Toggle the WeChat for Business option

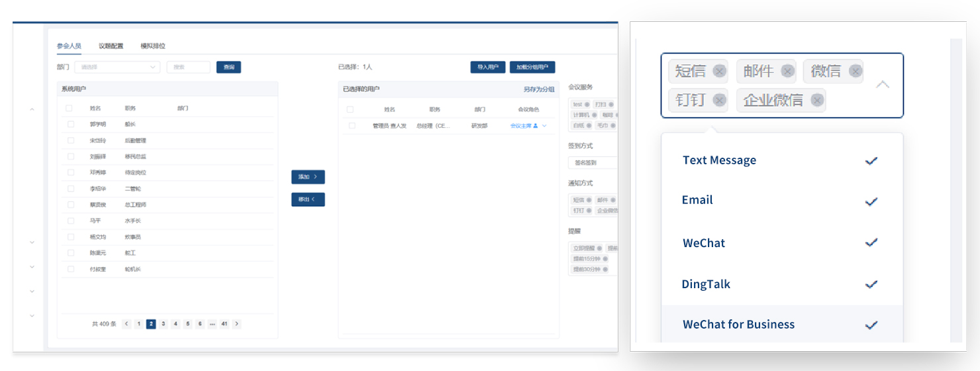pos(782,325)
